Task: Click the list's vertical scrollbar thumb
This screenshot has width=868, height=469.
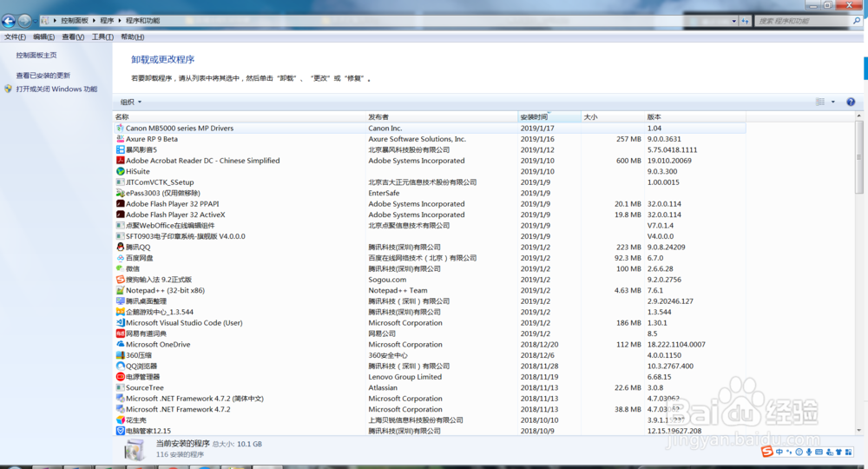Action: (859, 157)
